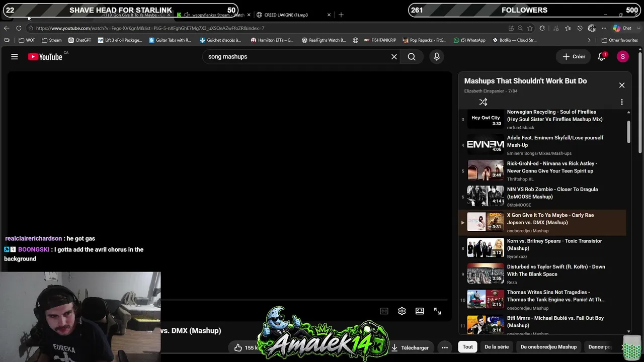Open the RealFigths Watch bookmark
Screen dimensions: 644x362
tap(324, 40)
